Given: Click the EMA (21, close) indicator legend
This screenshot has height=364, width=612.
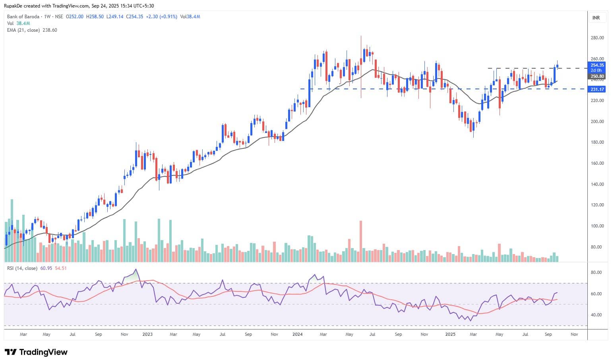Looking at the screenshot, I should (x=23, y=30).
